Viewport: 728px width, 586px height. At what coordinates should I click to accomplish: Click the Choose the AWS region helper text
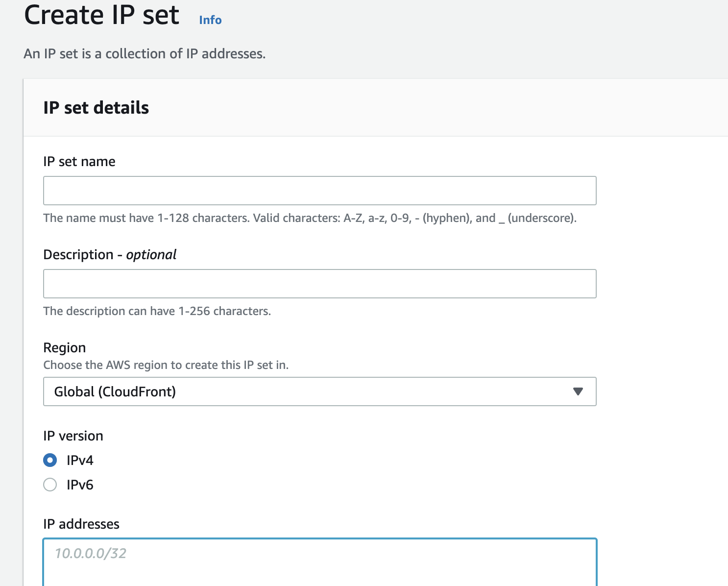(x=166, y=365)
